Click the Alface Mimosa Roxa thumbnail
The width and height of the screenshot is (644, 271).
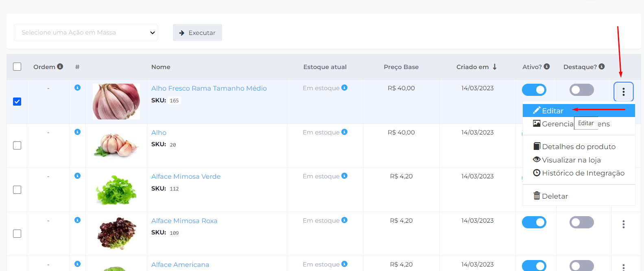(x=116, y=234)
